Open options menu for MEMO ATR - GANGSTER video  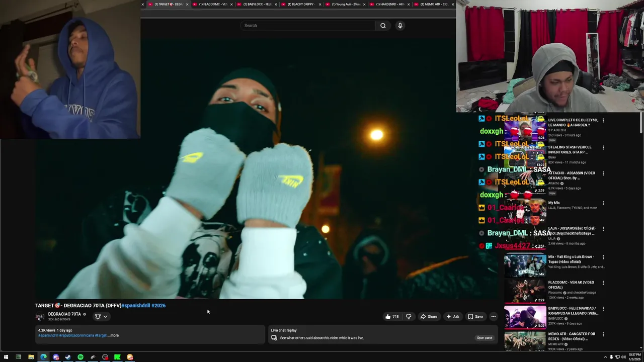[x=603, y=334]
